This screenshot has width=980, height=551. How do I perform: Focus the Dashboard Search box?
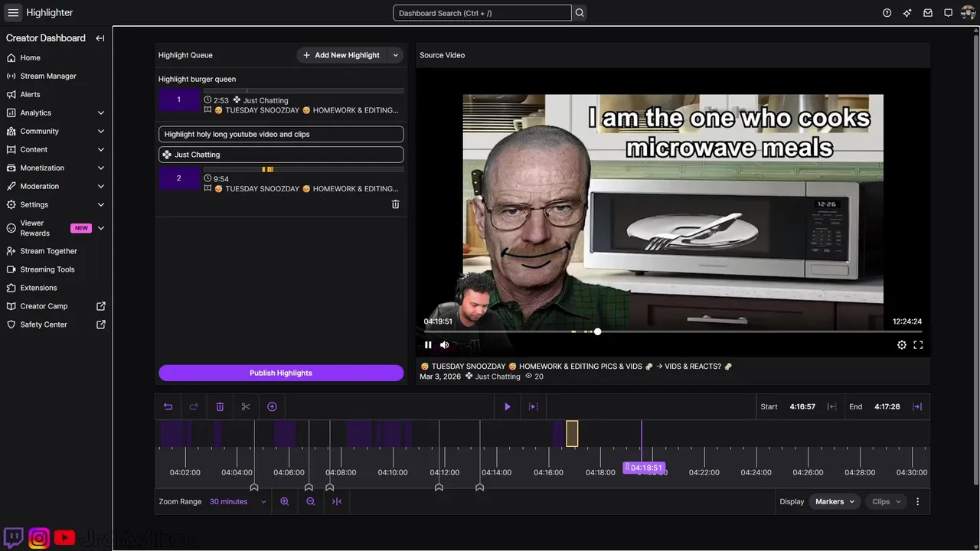click(x=482, y=13)
